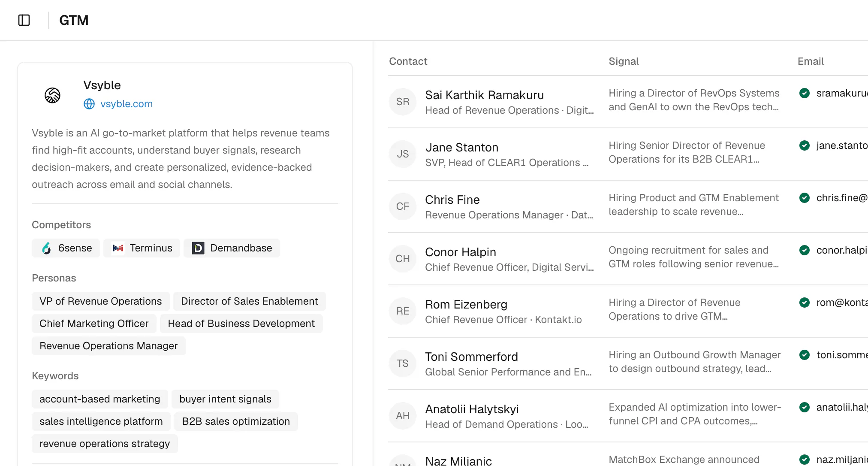Click the sales intelligence platform keyword
This screenshot has width=868, height=466.
coord(101,421)
